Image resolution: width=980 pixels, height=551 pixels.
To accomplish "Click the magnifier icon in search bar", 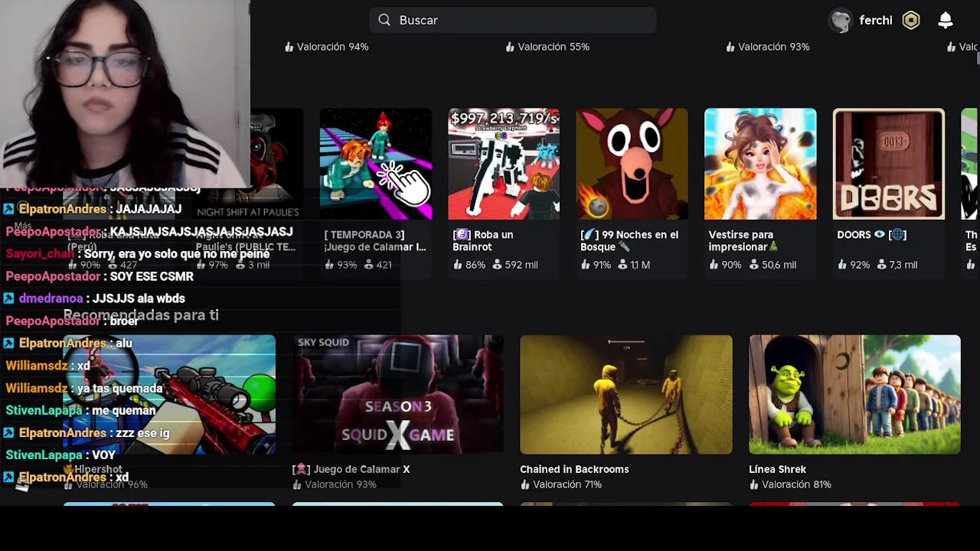I will click(x=384, y=20).
